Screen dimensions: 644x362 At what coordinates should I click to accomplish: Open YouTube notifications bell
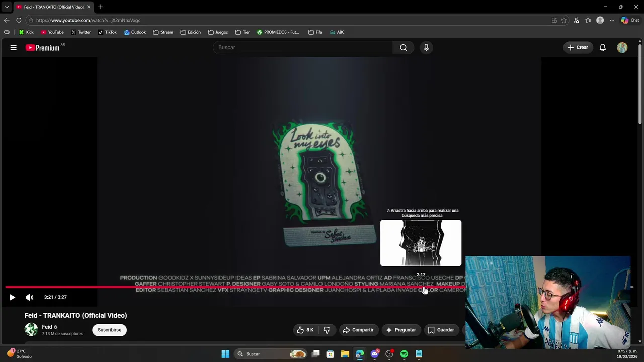click(x=602, y=47)
